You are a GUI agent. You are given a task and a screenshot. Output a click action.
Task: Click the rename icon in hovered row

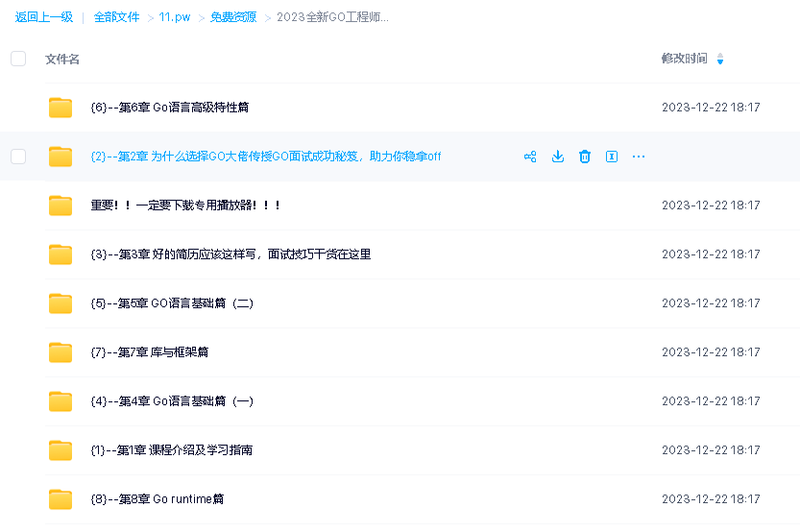612,157
